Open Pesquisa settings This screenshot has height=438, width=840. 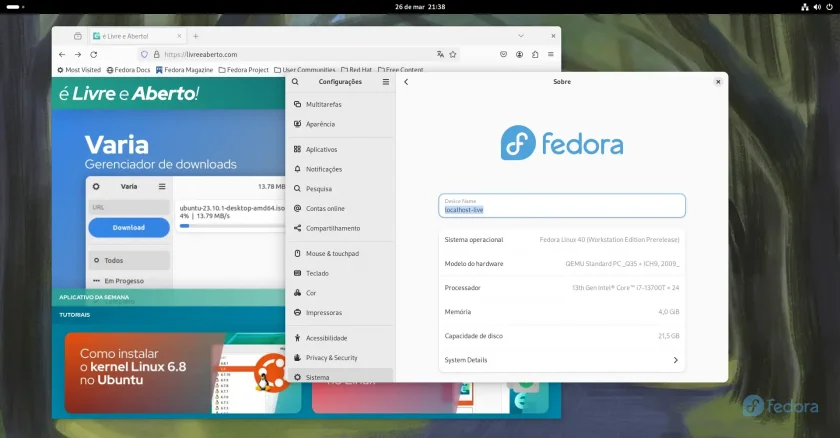pos(341,189)
